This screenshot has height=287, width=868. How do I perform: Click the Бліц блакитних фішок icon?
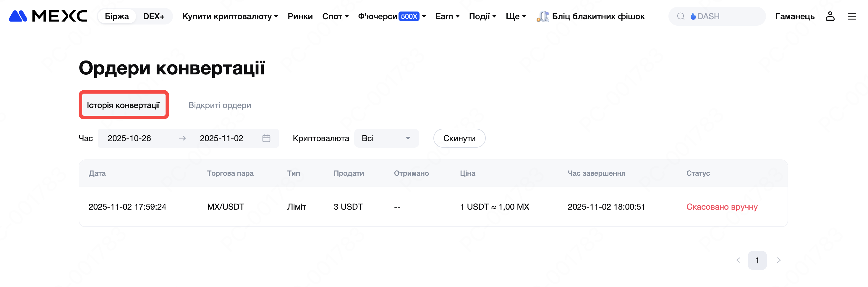(x=542, y=16)
